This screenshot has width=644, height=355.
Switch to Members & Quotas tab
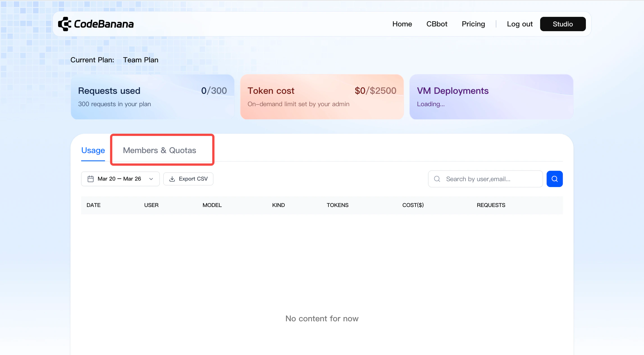coord(159,150)
